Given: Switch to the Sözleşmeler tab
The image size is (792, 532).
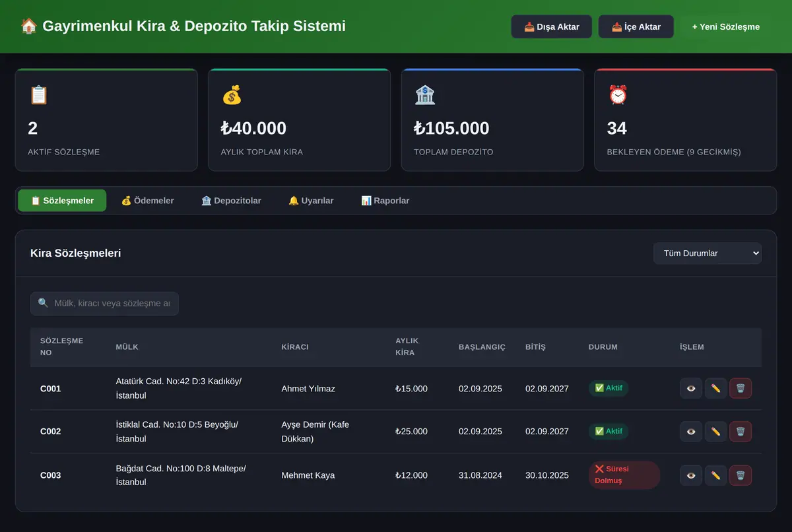Looking at the screenshot, I should [x=62, y=201].
